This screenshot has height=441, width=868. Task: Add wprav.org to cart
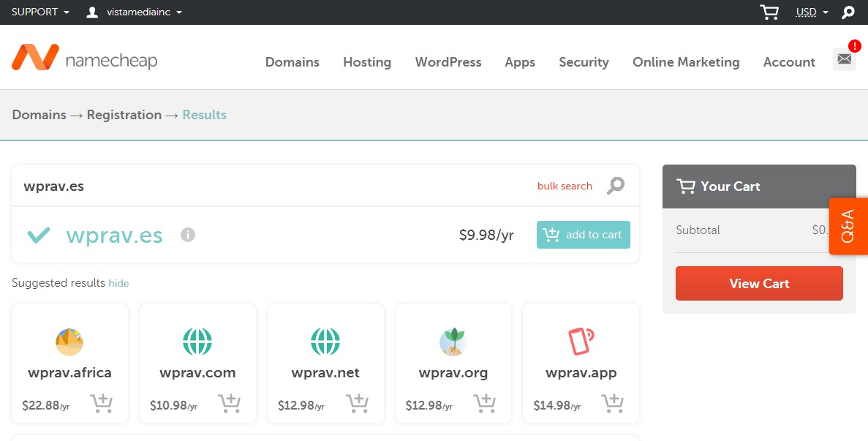[484, 404]
